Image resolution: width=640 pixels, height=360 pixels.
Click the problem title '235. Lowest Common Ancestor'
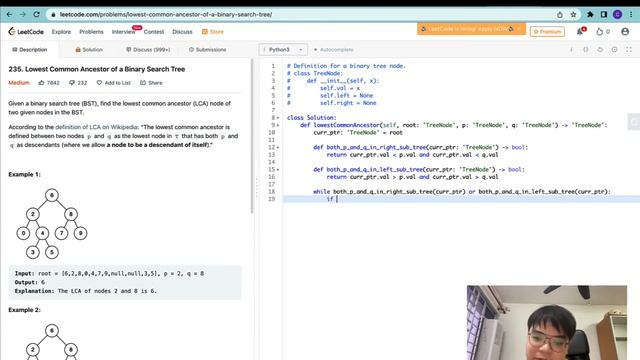[97, 69]
